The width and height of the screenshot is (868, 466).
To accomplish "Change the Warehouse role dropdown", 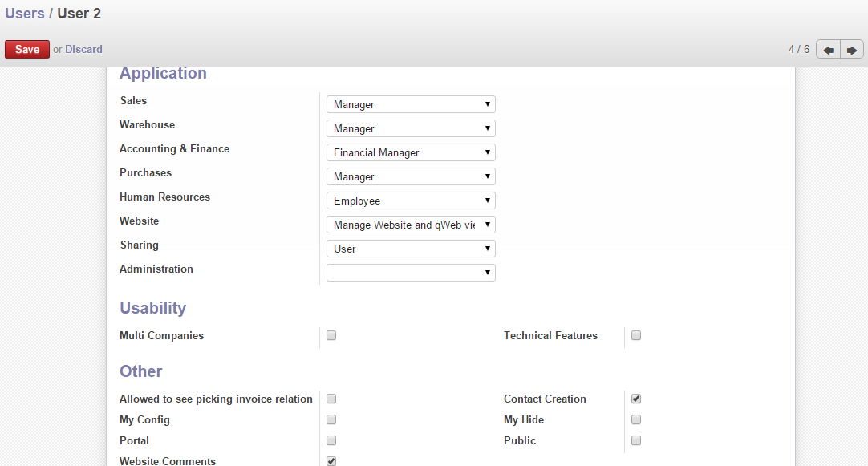I will [x=410, y=128].
